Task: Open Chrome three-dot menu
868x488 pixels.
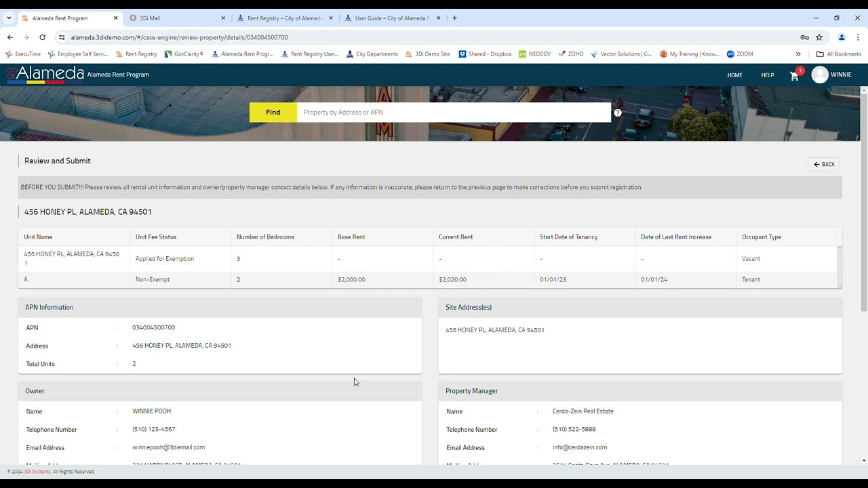Action: coord(859,37)
